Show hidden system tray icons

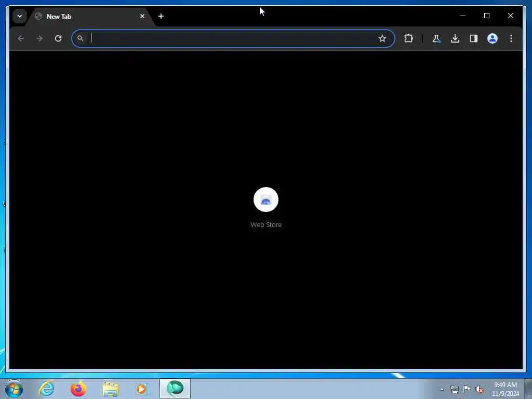[442, 390]
